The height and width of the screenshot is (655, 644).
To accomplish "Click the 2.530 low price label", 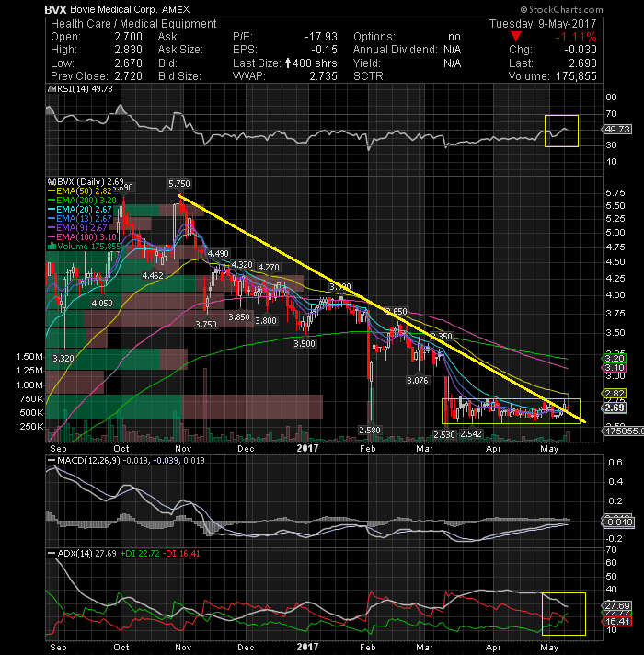I will (444, 434).
